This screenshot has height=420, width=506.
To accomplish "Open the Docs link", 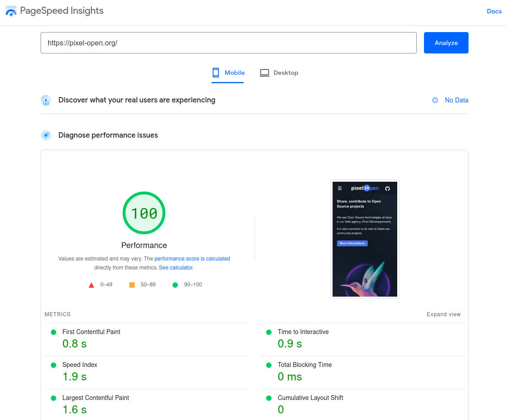I will (x=494, y=11).
